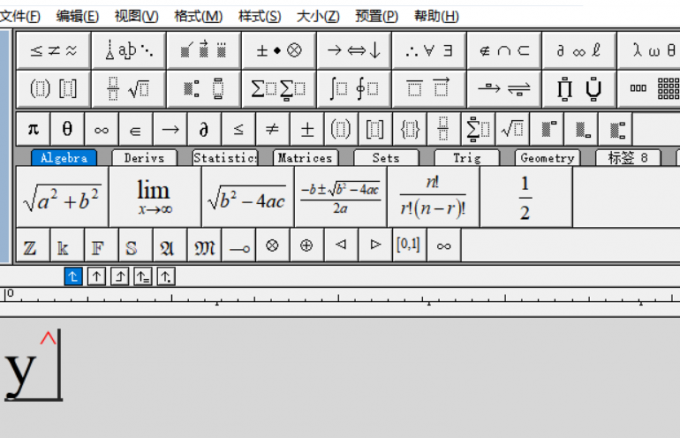Open the 格式(M) menu
Screen dimensions: 680x438
[198, 16]
